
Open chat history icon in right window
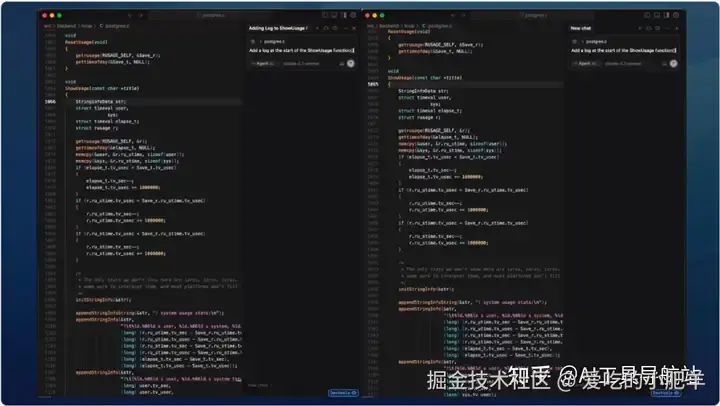coord(657,28)
